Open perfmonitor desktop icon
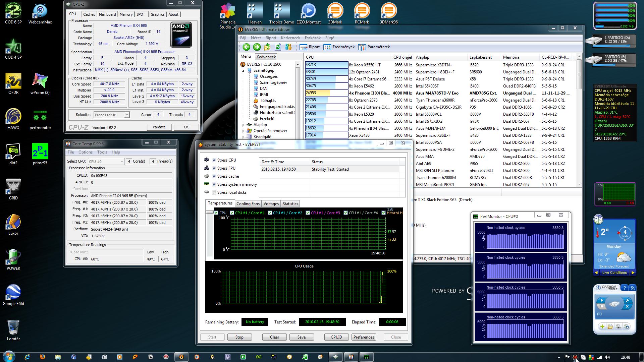This screenshot has height=362, width=644. (40, 119)
